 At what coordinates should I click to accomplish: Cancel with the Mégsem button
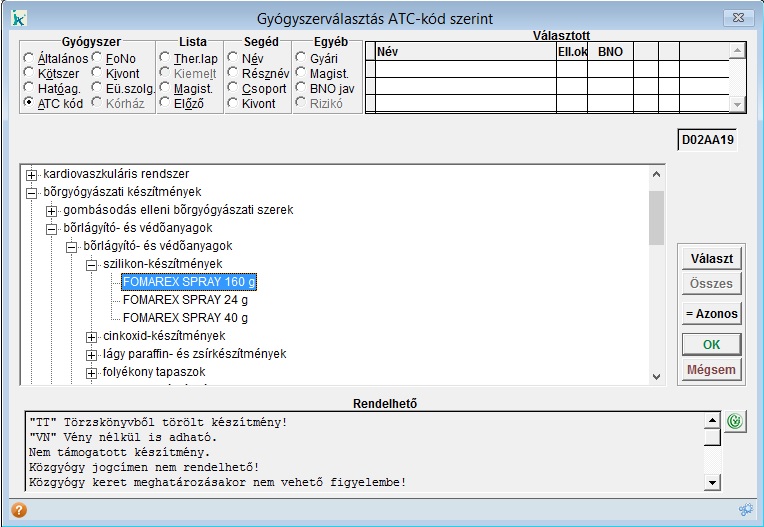(x=710, y=370)
